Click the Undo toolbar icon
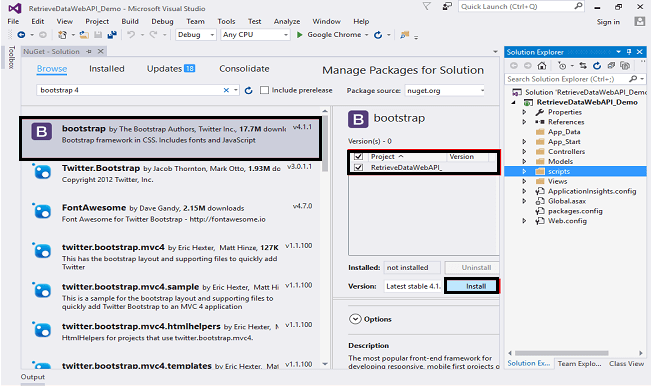 [131, 35]
